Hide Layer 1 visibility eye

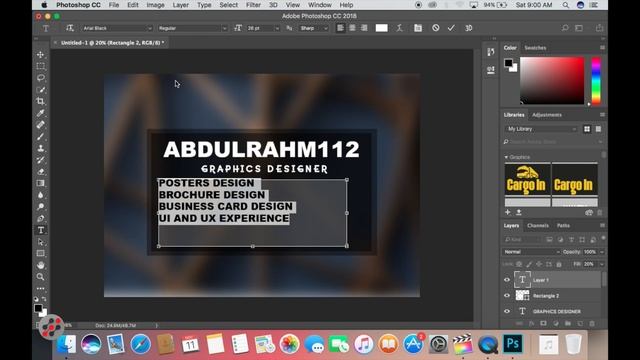click(507, 280)
